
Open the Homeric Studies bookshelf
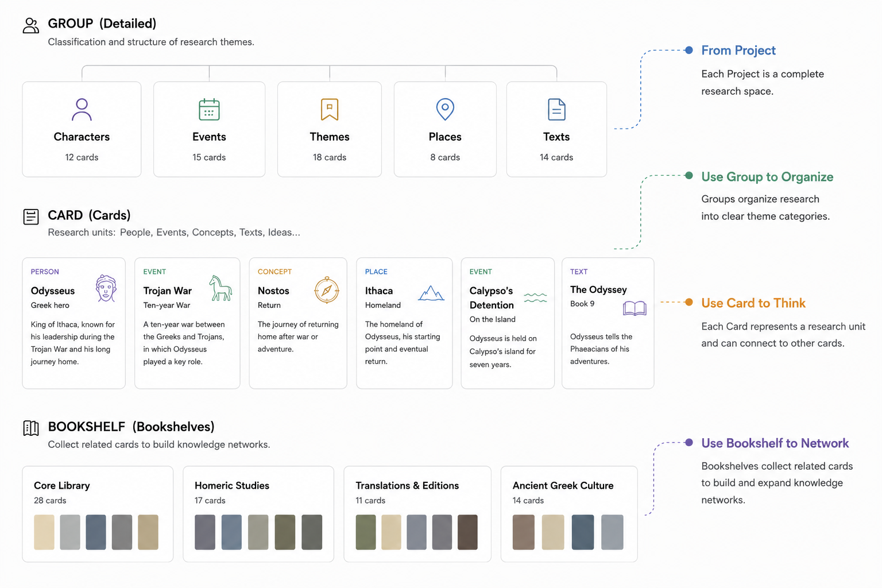pos(258,514)
